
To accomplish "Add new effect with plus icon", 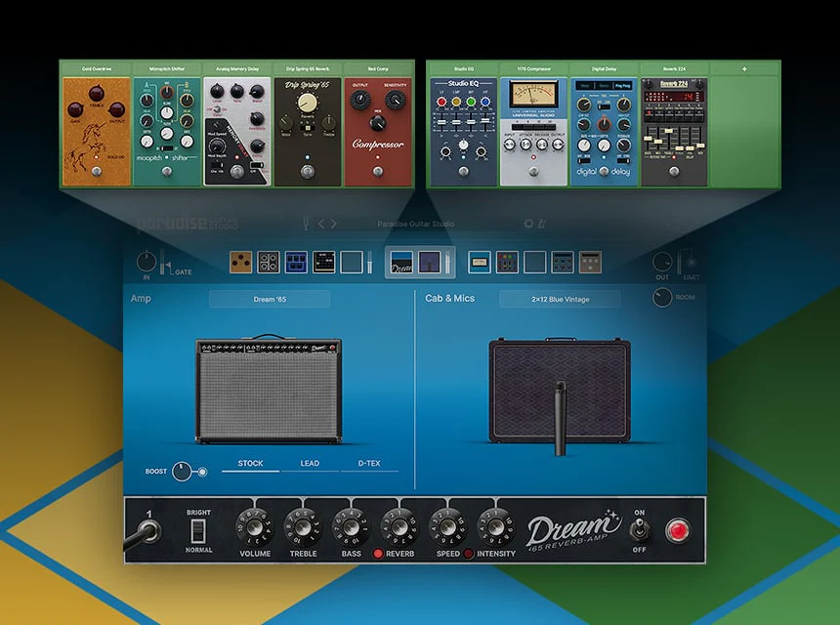I will (744, 69).
